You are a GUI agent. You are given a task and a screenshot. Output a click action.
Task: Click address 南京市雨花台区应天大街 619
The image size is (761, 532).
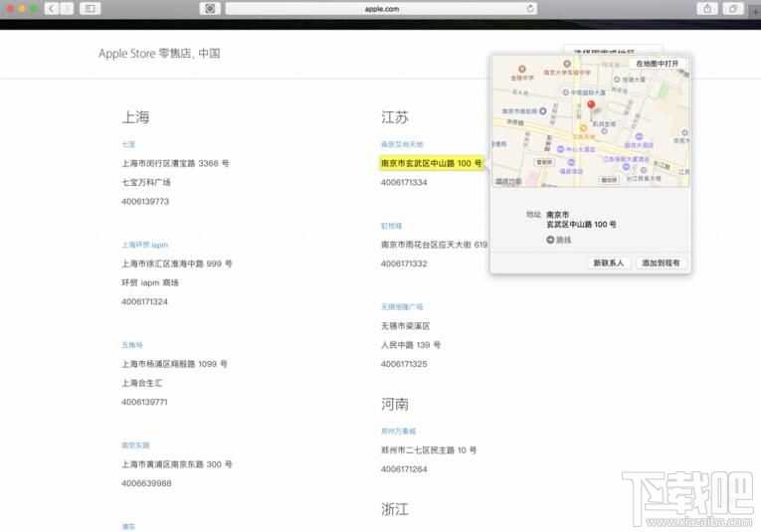[434, 245]
